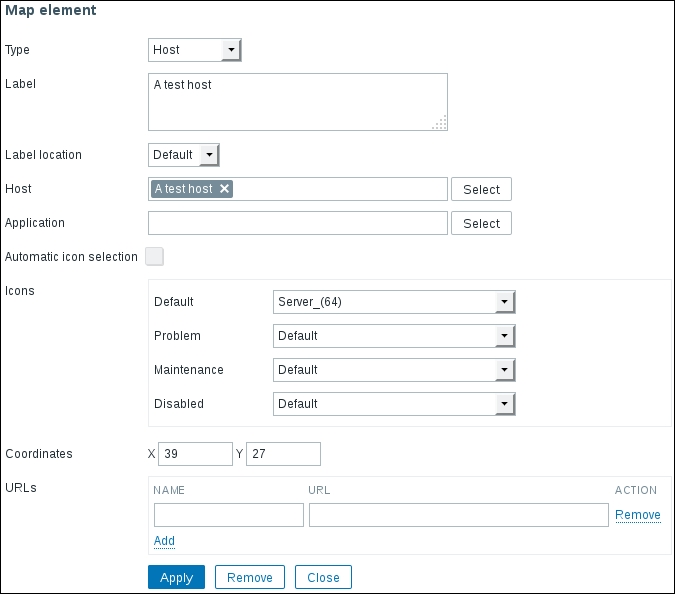
Task: Click the Label textarea resize handle
Action: coord(440,123)
